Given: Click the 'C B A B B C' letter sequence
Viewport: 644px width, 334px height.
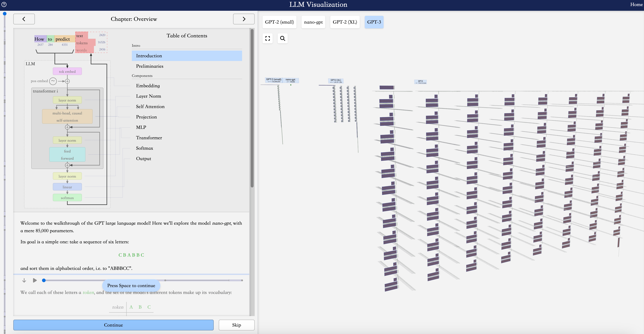Looking at the screenshot, I should tap(131, 255).
